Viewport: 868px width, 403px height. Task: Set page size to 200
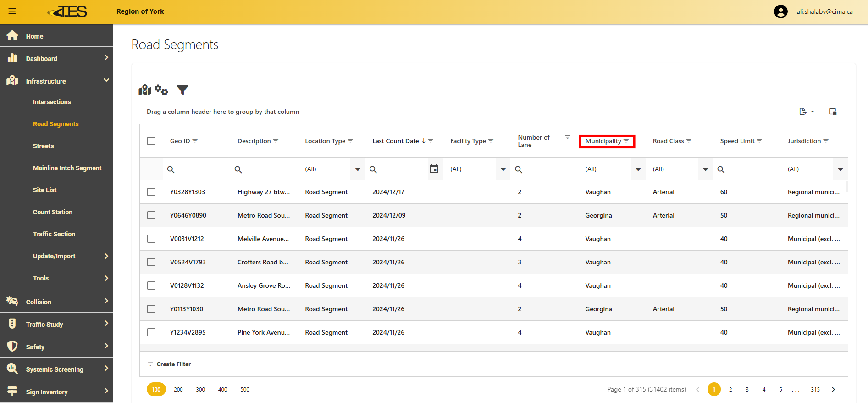tap(178, 390)
